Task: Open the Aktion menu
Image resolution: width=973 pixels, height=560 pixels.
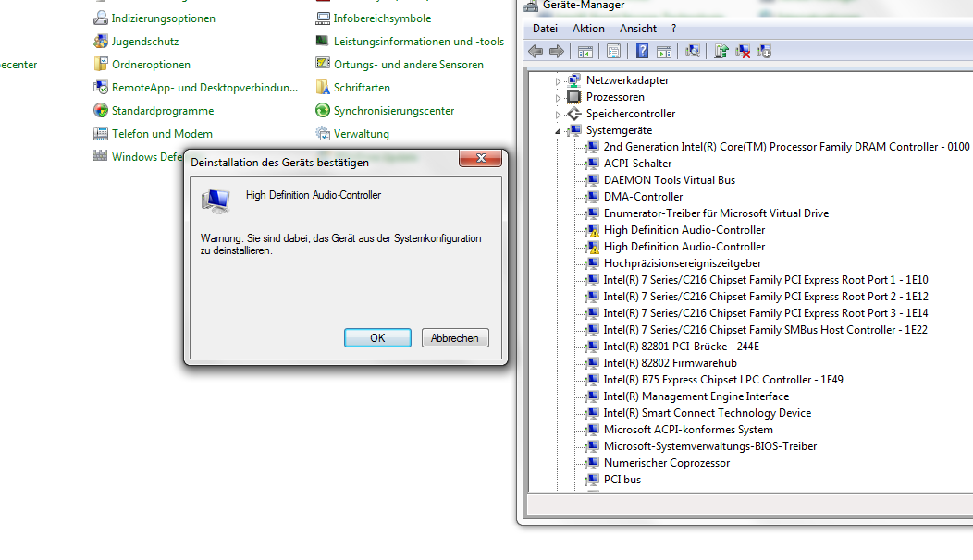Action: pos(588,29)
